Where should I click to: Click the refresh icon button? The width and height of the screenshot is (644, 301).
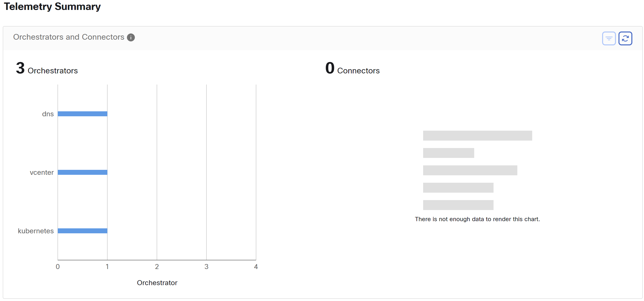625,38
